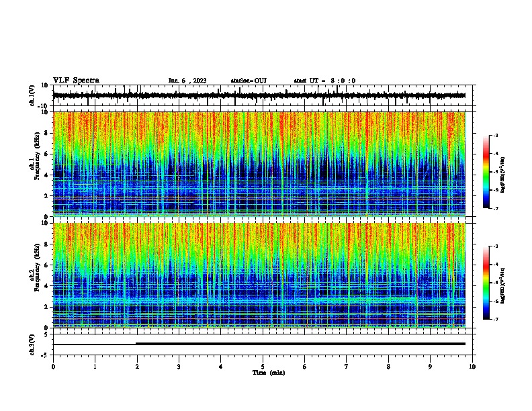Click time axis tick label "2"
The height and width of the screenshot is (411, 532).
[x=137, y=366]
